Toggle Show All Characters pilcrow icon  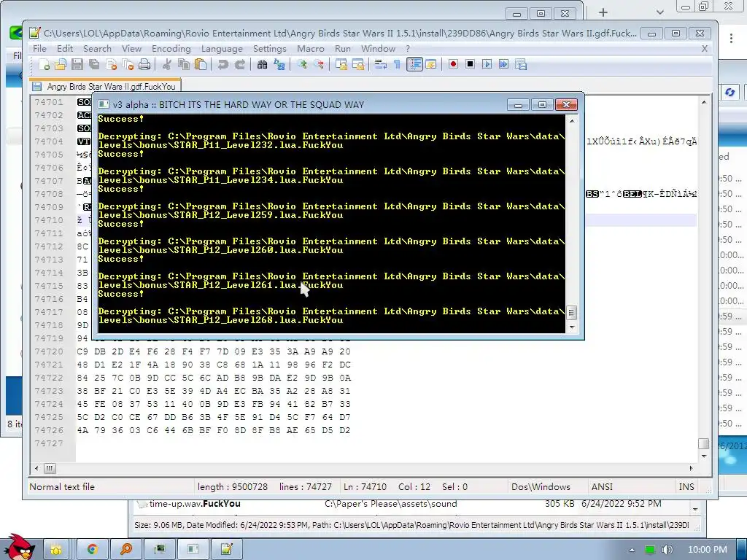(x=397, y=64)
